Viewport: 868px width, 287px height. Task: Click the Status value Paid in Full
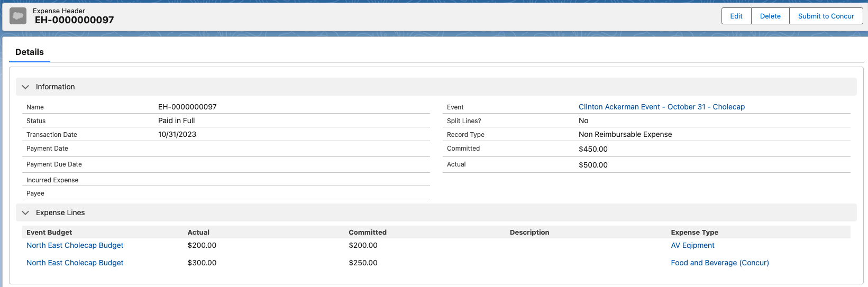pyautogui.click(x=176, y=121)
